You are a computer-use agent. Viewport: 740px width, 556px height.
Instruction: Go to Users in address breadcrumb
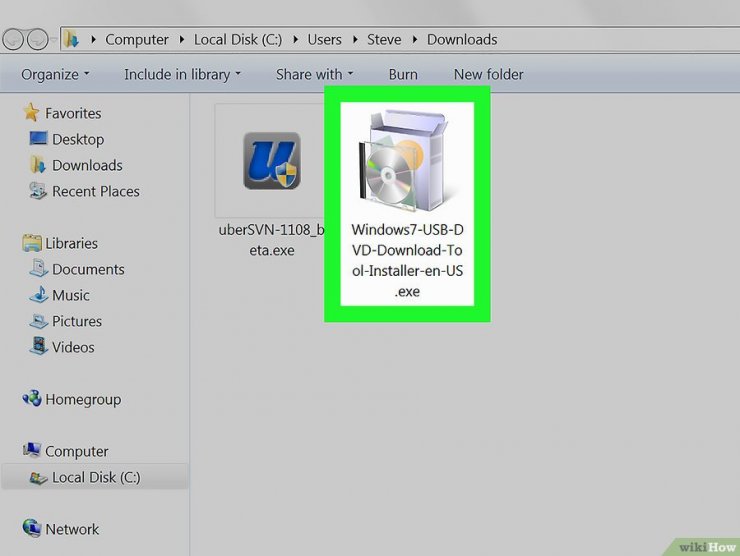tap(324, 40)
